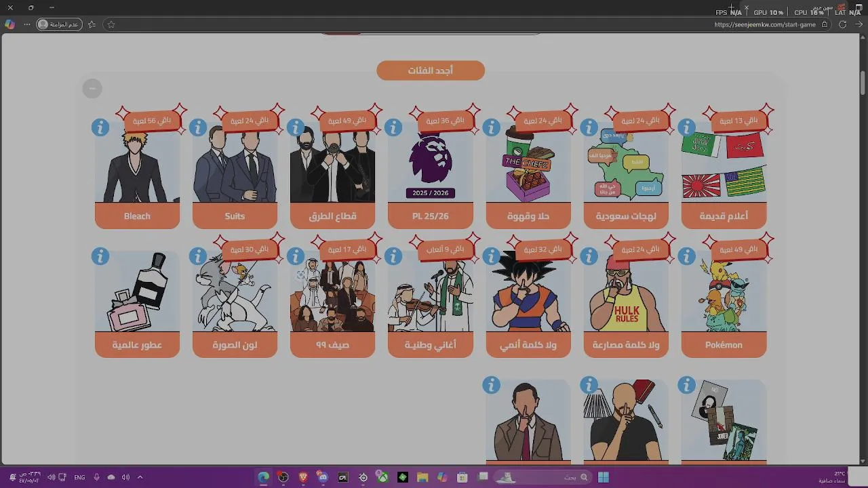Click باقي 32 لعبة badge on ولا كلمة أنمي
This screenshot has height=488, width=868.
542,249
